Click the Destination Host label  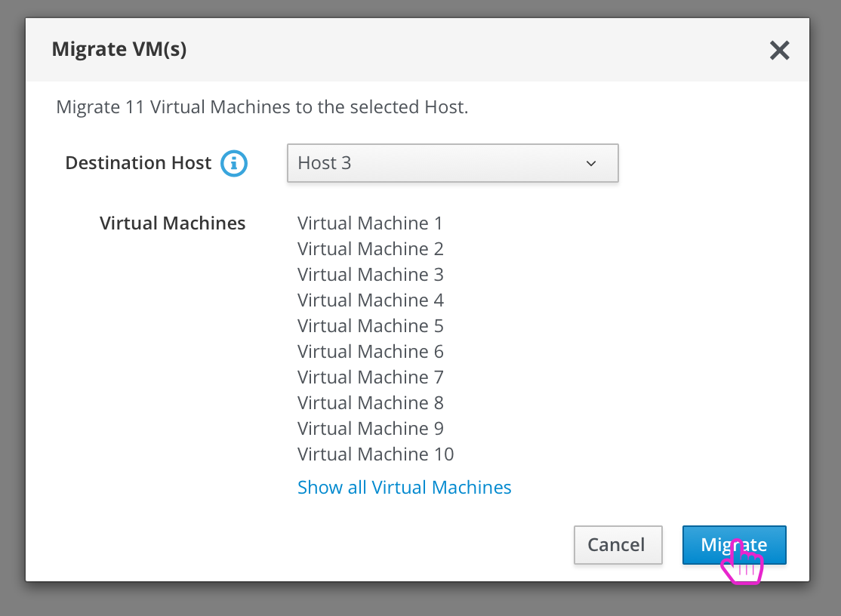138,163
